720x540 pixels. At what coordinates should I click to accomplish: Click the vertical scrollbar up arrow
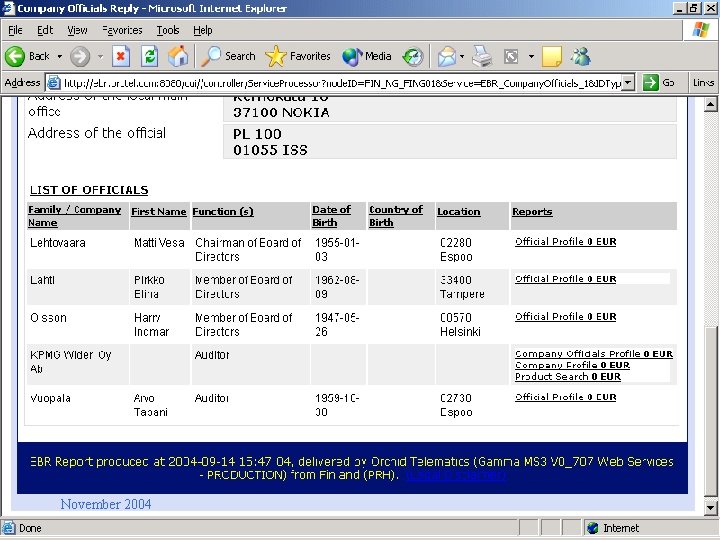click(710, 104)
